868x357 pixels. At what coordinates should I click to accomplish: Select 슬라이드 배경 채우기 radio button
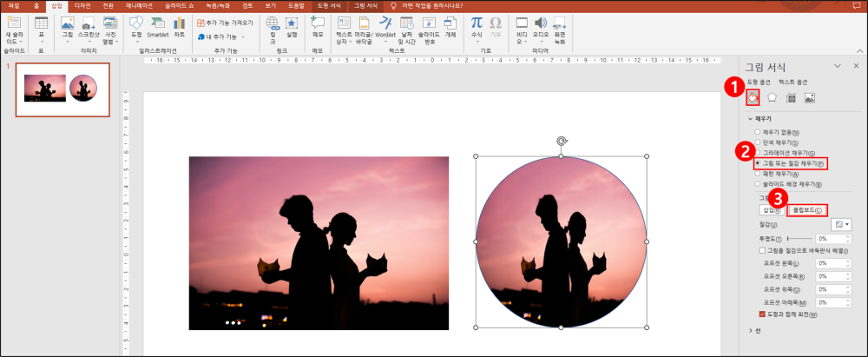point(757,183)
